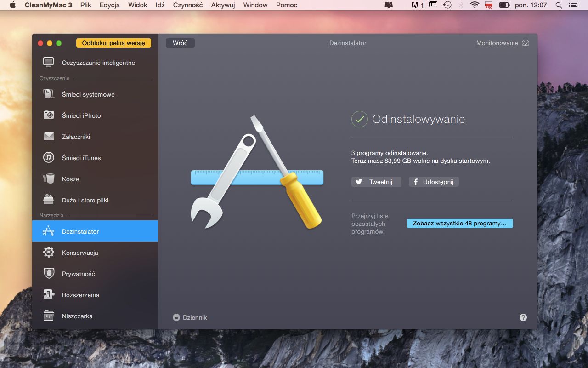Image resolution: width=588 pixels, height=368 pixels.
Task: Select Śmieci iPhoto camera icon
Action: 49,115
